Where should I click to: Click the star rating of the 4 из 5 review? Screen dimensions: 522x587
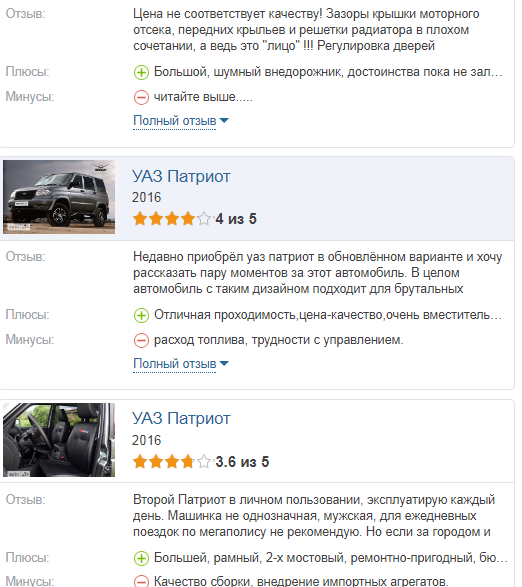tap(172, 219)
